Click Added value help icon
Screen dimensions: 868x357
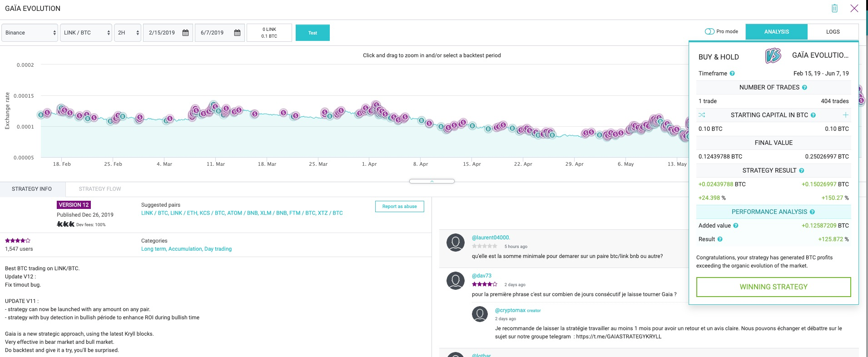tap(736, 226)
